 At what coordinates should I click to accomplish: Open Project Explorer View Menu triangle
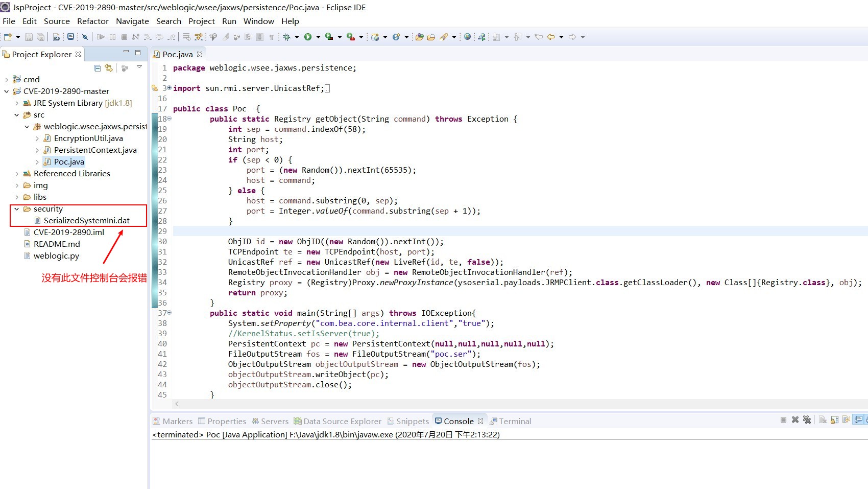coord(139,67)
